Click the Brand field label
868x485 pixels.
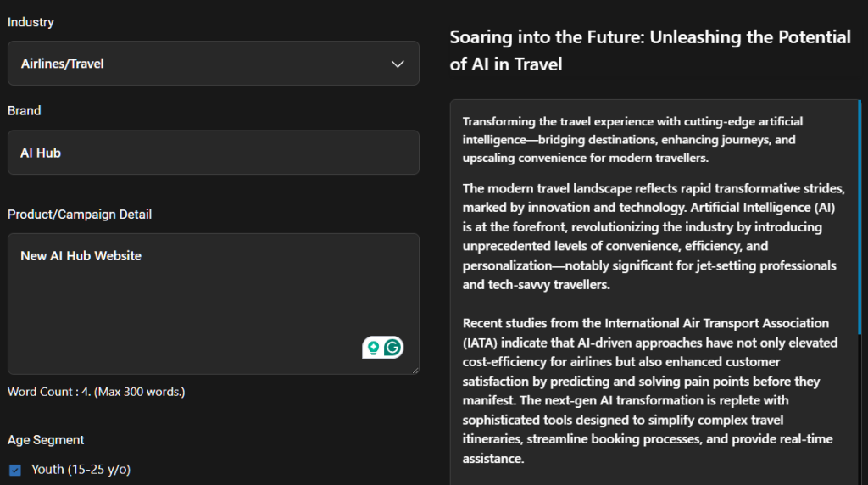click(x=25, y=111)
